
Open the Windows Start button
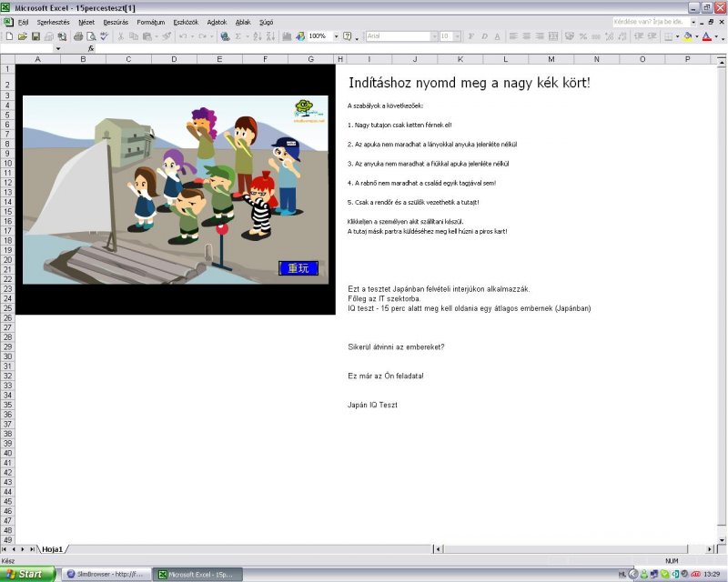pos(27,574)
